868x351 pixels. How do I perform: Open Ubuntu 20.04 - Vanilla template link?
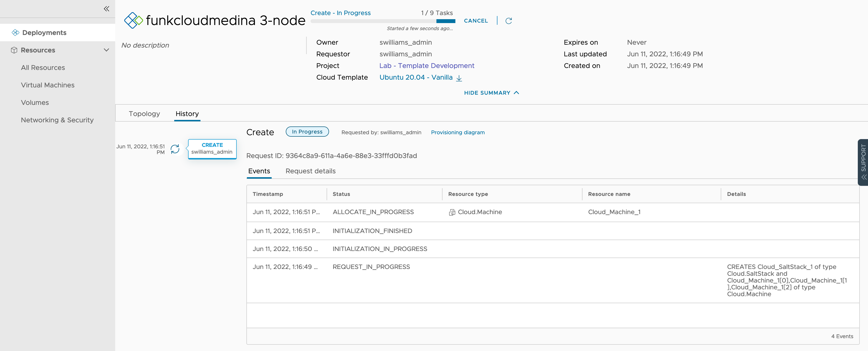pyautogui.click(x=416, y=77)
